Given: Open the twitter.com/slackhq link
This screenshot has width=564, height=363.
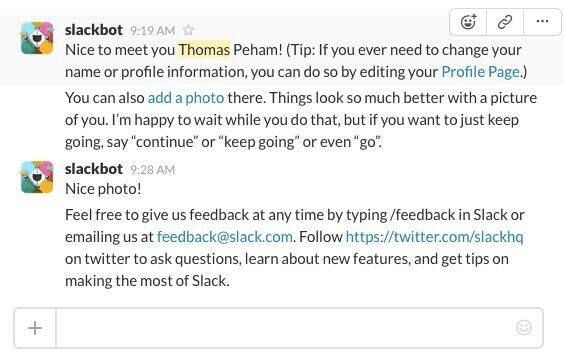Looking at the screenshot, I should pyautogui.click(x=434, y=237).
